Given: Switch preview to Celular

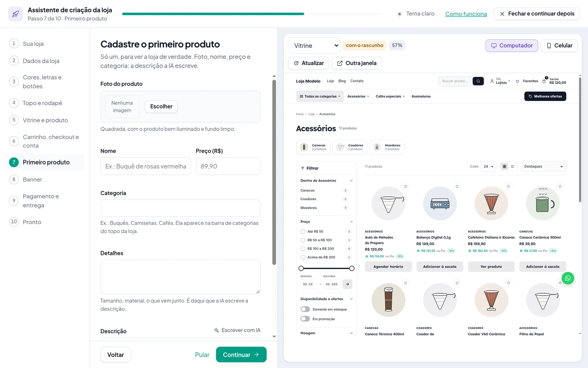Looking at the screenshot, I should 559,46.
